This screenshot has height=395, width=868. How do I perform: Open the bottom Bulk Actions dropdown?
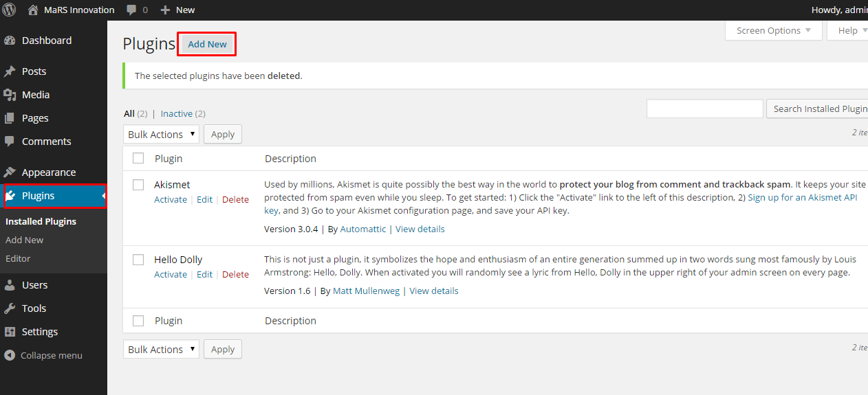click(162, 349)
